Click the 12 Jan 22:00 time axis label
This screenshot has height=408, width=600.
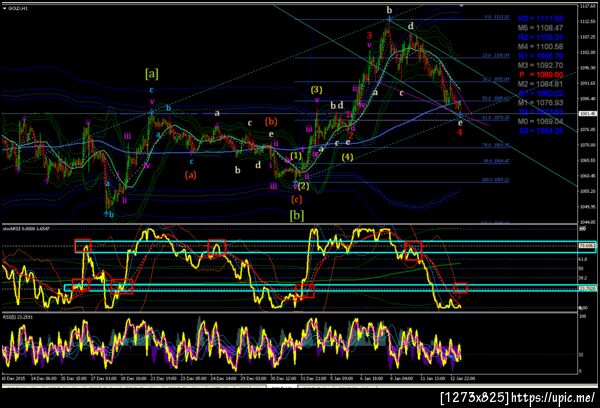coord(463,378)
